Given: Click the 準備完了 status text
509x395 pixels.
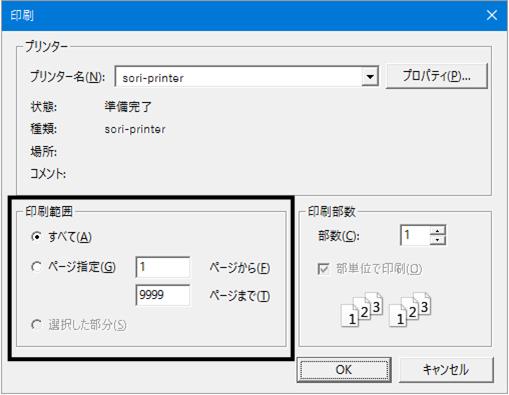Looking at the screenshot, I should (x=128, y=107).
